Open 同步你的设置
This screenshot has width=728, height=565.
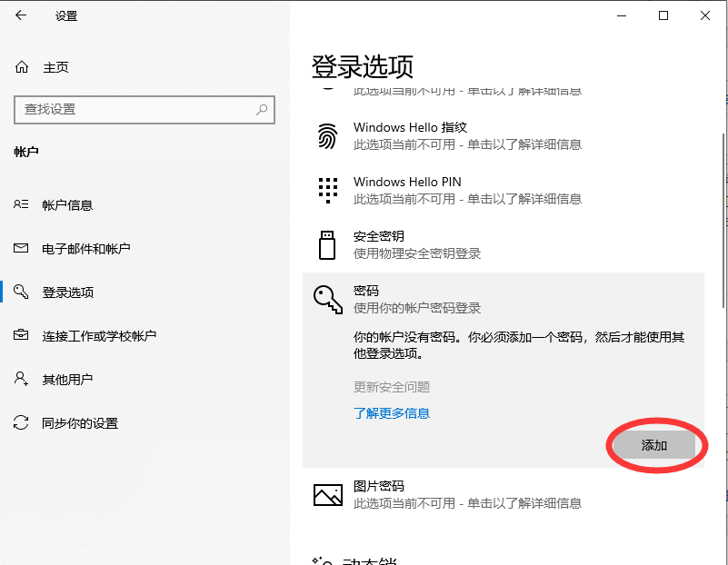point(80,423)
